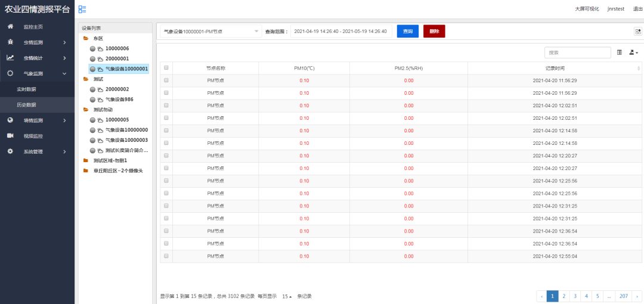The height and width of the screenshot is (304, 644).
Task: Open 实时数据 submenu item
Action: (26, 89)
